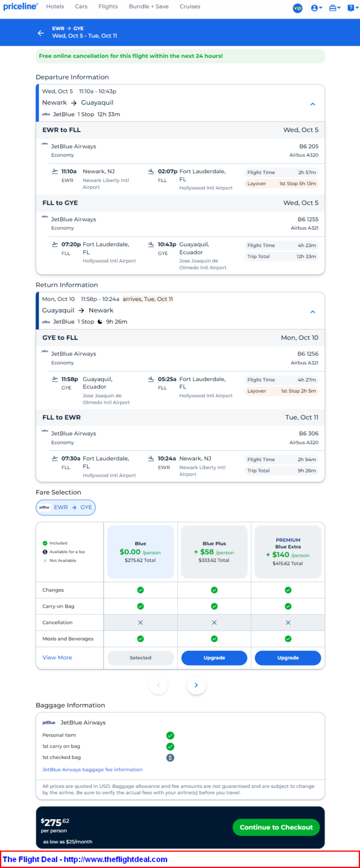Click the next fare arrow button

[196, 685]
